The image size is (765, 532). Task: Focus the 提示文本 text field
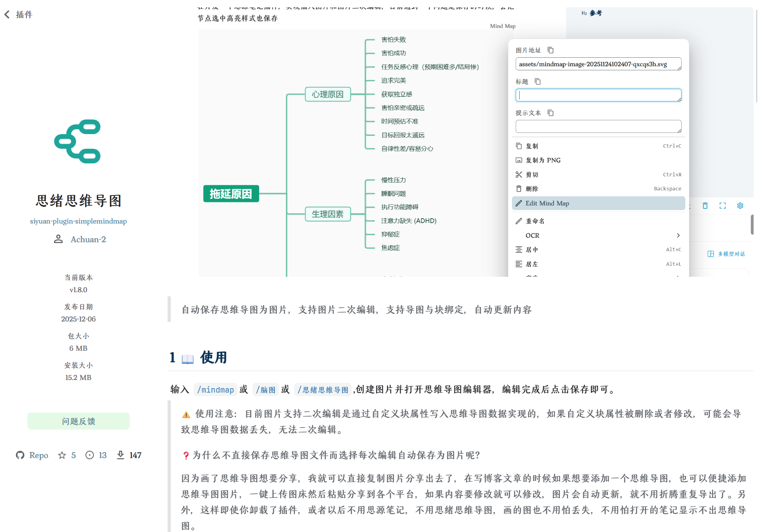[x=598, y=126]
